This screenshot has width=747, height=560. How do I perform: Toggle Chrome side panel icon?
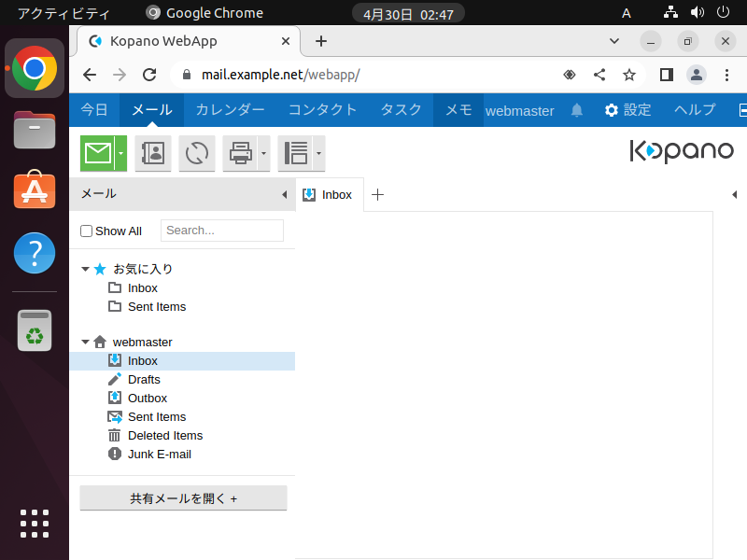point(667,75)
